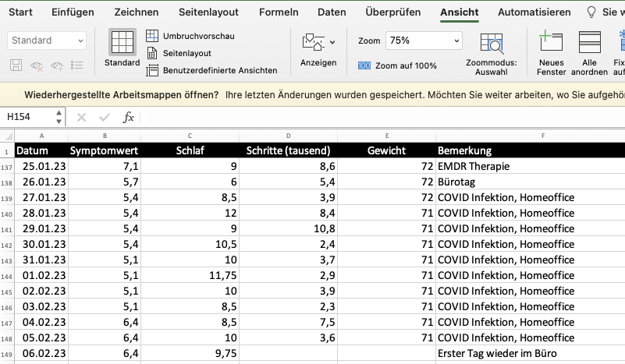Click the Name Box stepper arrows

point(59,117)
